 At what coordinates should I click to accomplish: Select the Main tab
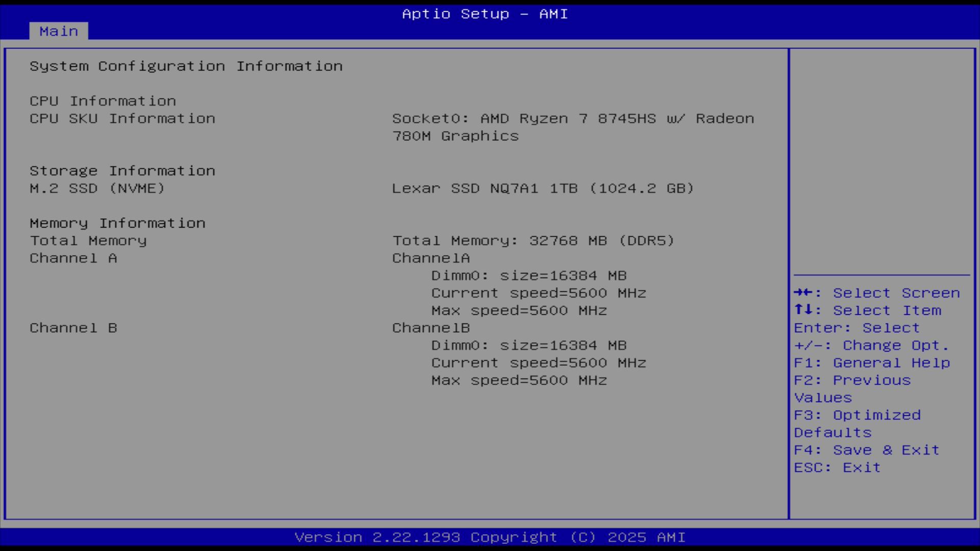click(59, 31)
